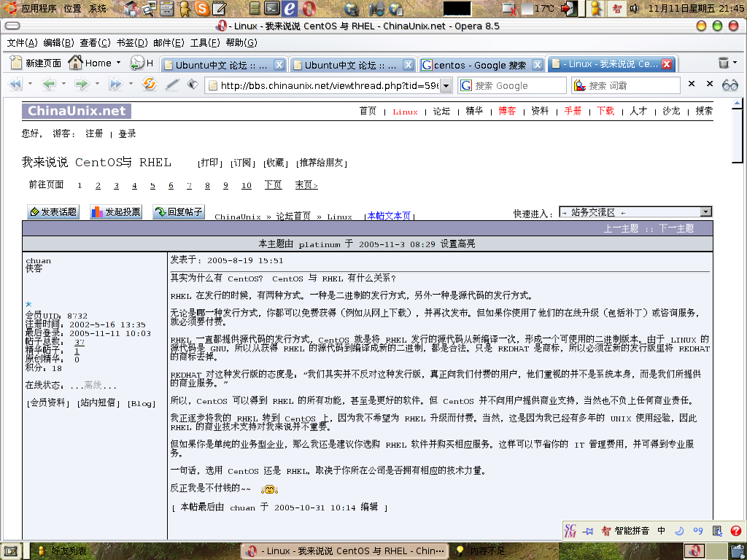Click the volume speaker icon in the panel
The image size is (747, 560).
634,8
